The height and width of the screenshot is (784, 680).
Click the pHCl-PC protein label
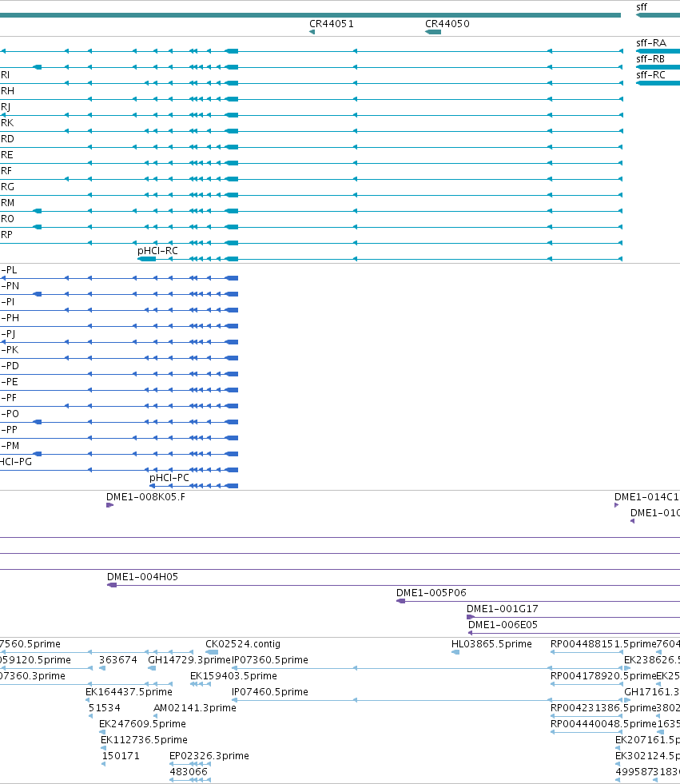[x=169, y=477]
